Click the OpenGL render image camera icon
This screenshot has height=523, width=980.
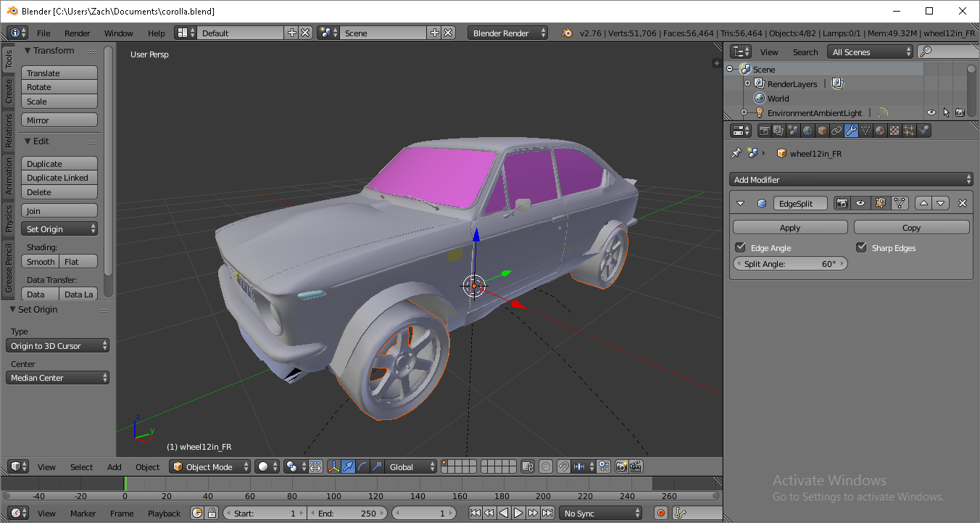621,466
